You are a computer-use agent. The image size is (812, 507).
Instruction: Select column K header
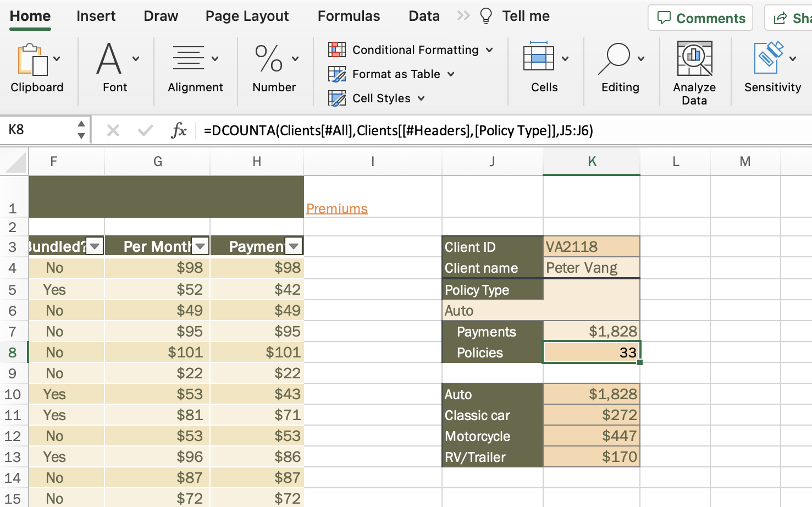(592, 162)
